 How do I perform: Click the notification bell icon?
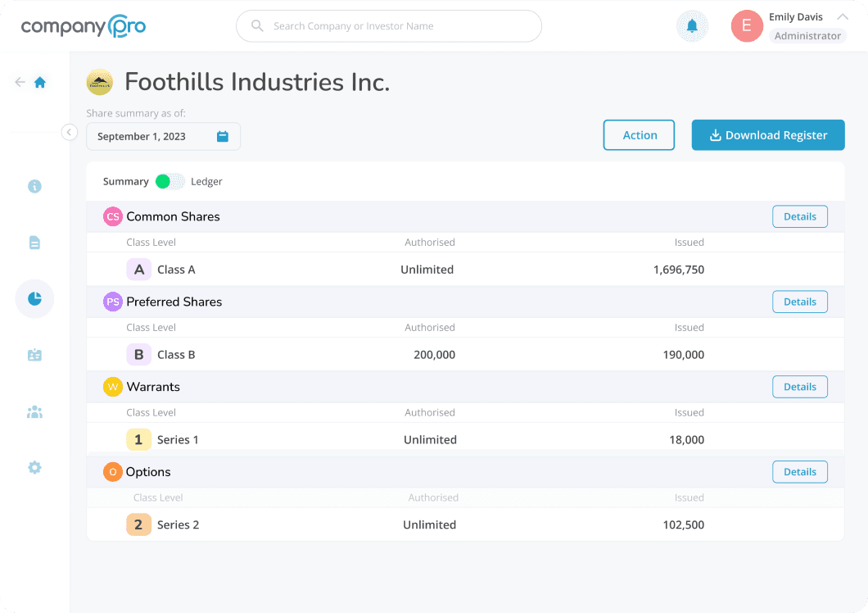(692, 26)
